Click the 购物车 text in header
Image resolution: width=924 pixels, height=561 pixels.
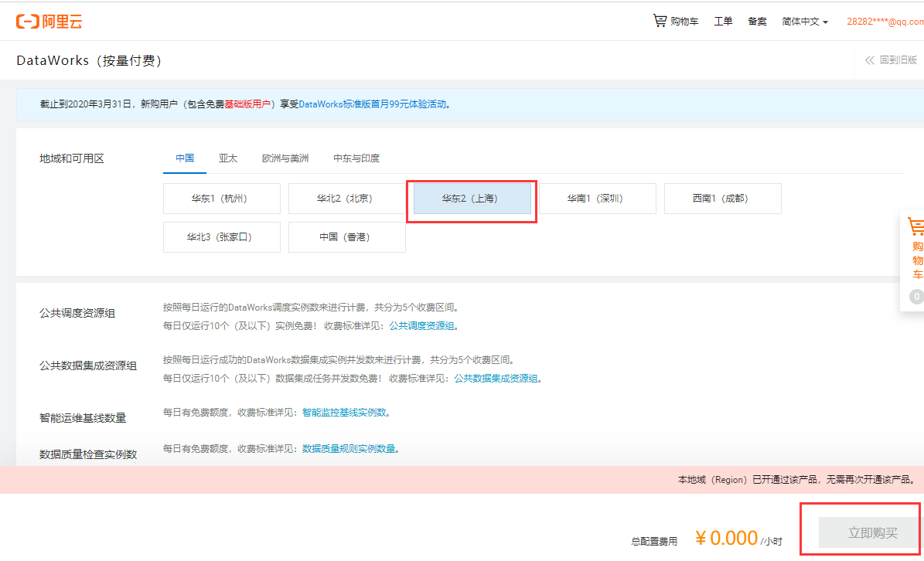click(684, 22)
